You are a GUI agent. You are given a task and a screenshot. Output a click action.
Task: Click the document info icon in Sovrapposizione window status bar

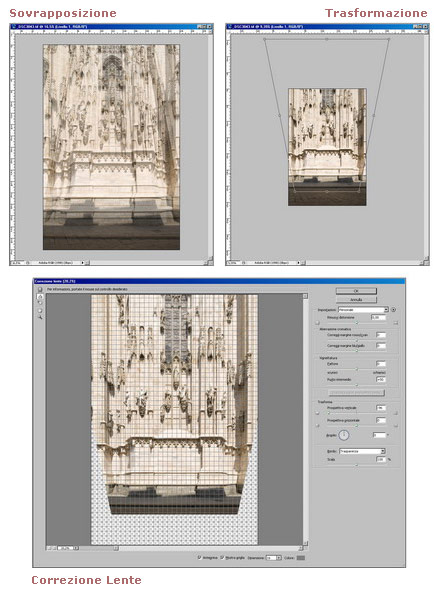click(28, 263)
